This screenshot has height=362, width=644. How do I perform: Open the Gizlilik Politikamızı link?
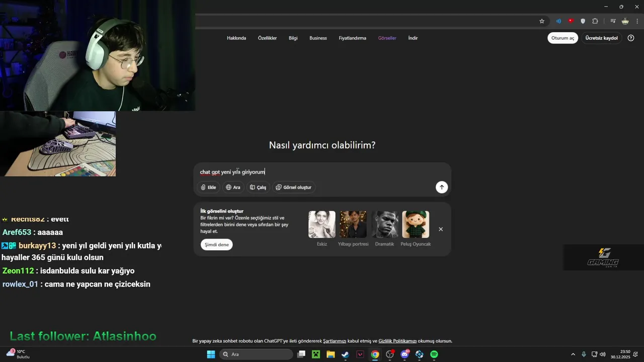pos(397,341)
